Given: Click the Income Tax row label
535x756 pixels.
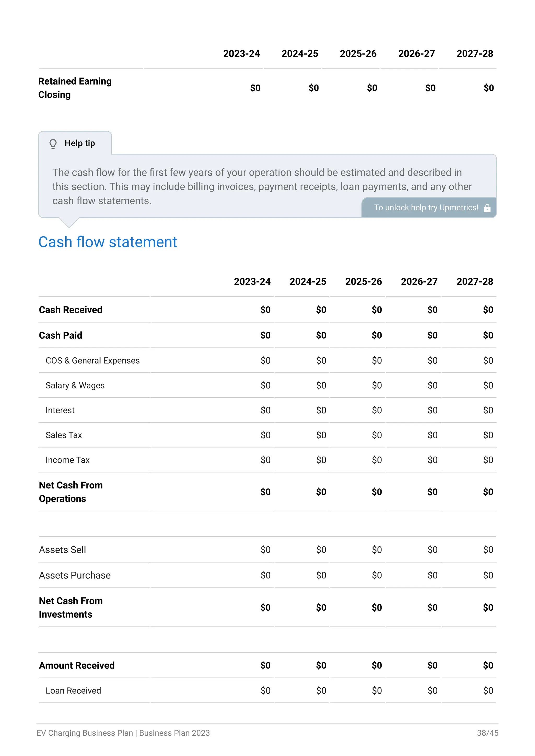Looking at the screenshot, I should pyautogui.click(x=68, y=460).
